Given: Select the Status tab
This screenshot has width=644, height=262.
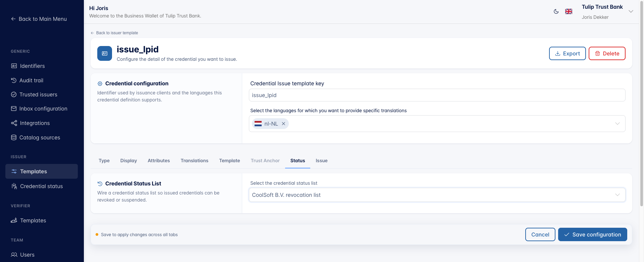Looking at the screenshot, I should point(298,161).
